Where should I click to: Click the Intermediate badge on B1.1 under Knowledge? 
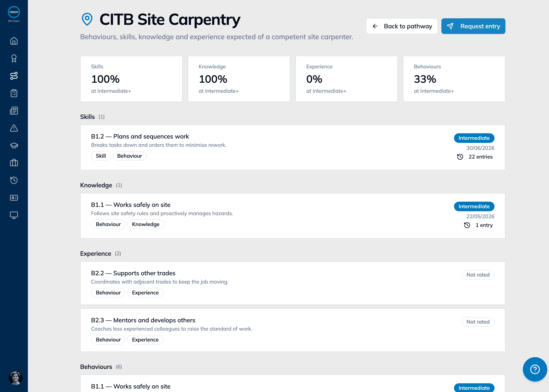[x=474, y=206]
